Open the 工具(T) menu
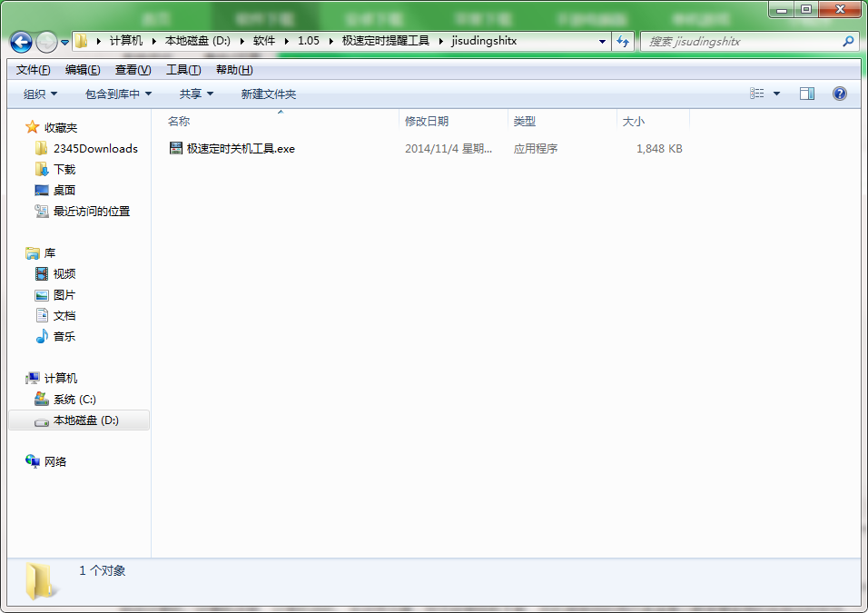The height and width of the screenshot is (613, 868). click(x=182, y=70)
